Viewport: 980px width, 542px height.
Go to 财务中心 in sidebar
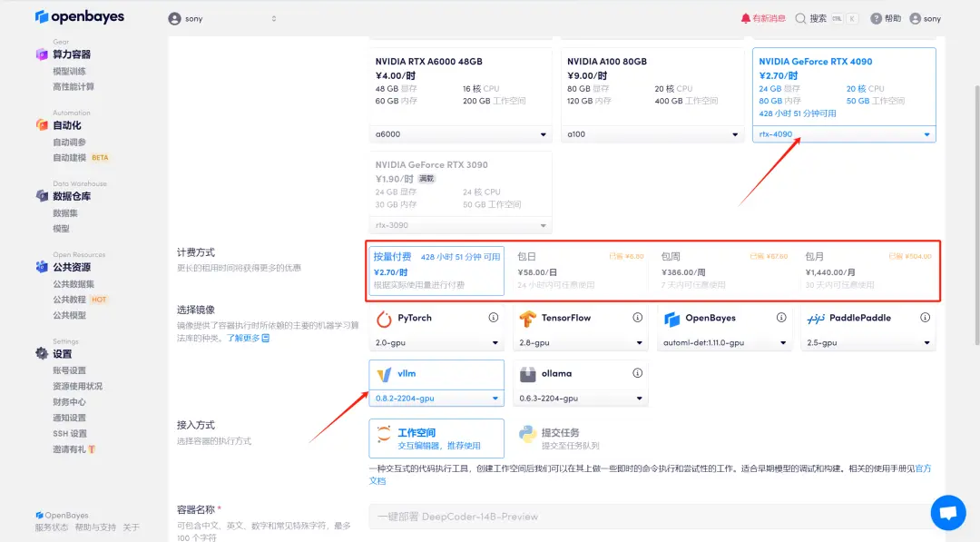click(69, 402)
